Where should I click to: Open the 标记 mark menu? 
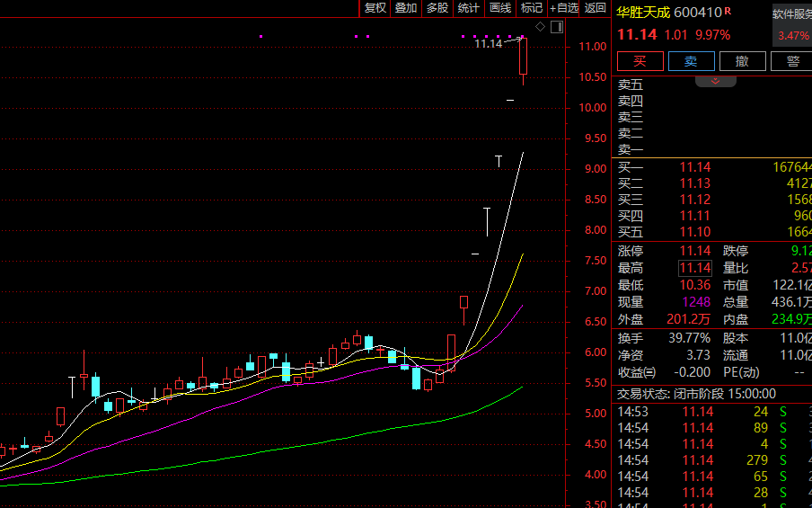point(532,8)
